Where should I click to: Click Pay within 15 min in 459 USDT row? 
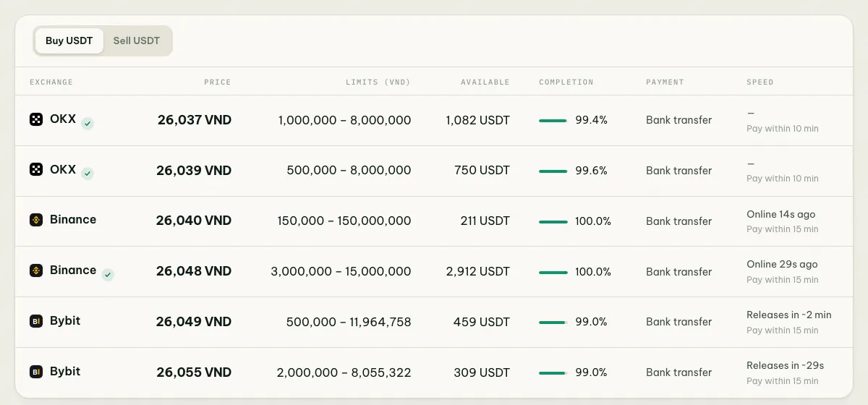pos(783,330)
